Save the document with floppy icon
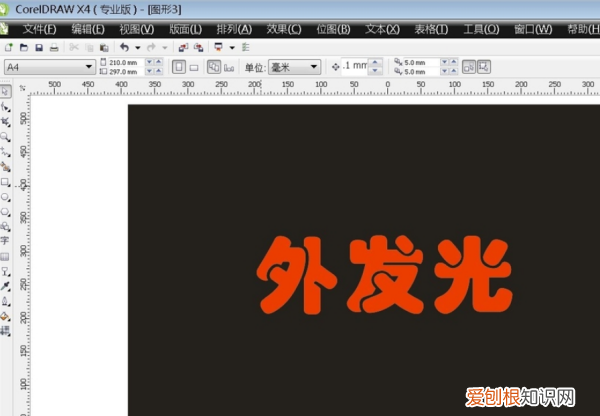 point(39,47)
